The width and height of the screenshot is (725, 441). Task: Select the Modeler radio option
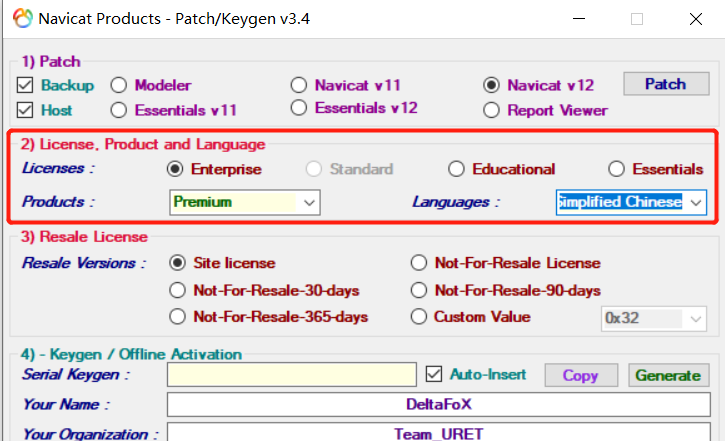(119, 85)
